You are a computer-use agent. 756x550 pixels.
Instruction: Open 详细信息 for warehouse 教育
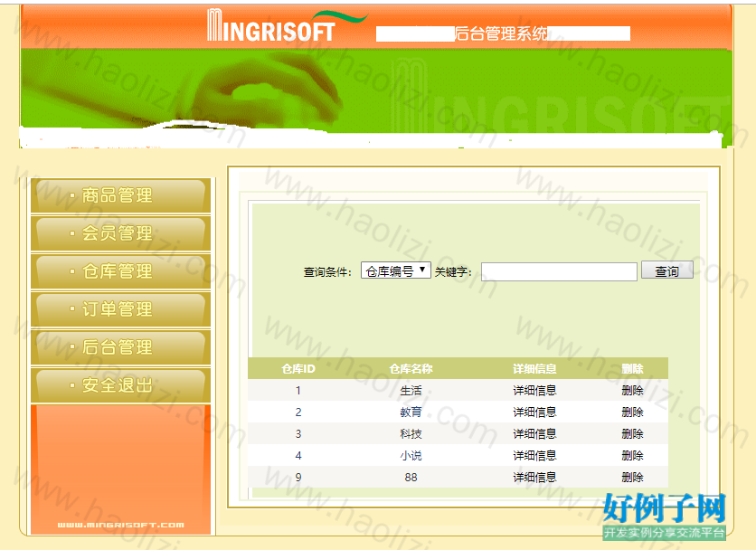pyautogui.click(x=534, y=412)
